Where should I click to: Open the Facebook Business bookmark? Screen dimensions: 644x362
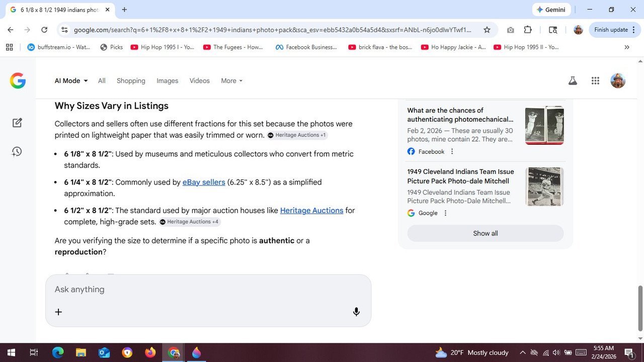pos(306,47)
